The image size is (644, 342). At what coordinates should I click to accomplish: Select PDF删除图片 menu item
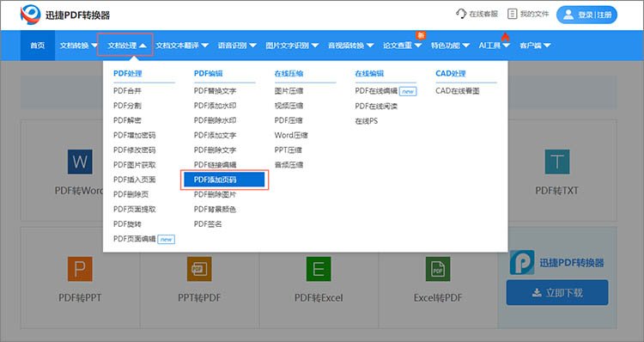coord(215,194)
